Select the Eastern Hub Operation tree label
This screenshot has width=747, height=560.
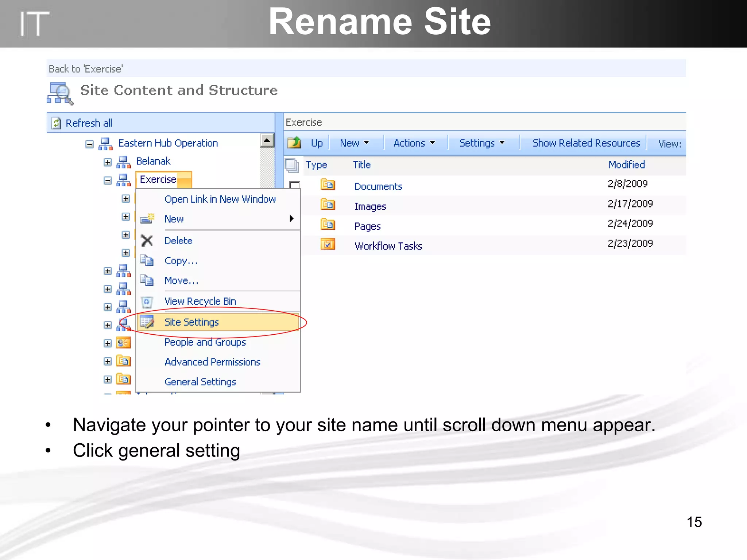tap(168, 143)
